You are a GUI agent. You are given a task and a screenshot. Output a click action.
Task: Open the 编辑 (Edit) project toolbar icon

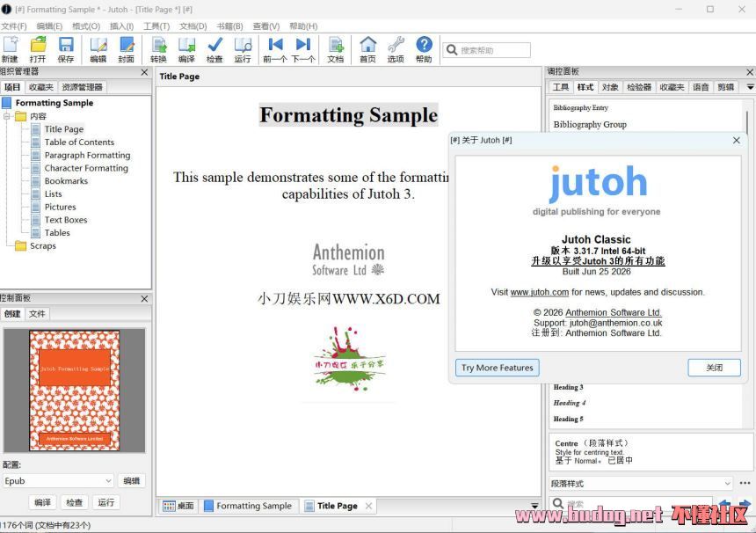click(x=98, y=49)
